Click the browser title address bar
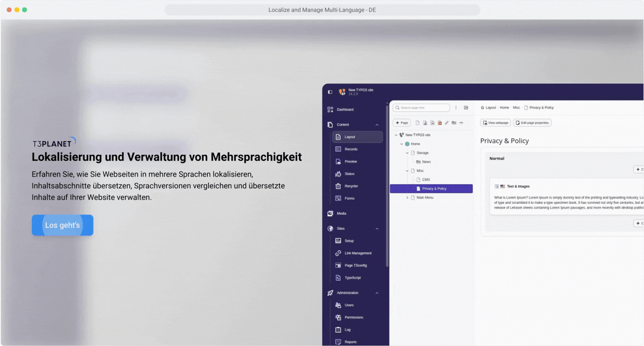 322,10
